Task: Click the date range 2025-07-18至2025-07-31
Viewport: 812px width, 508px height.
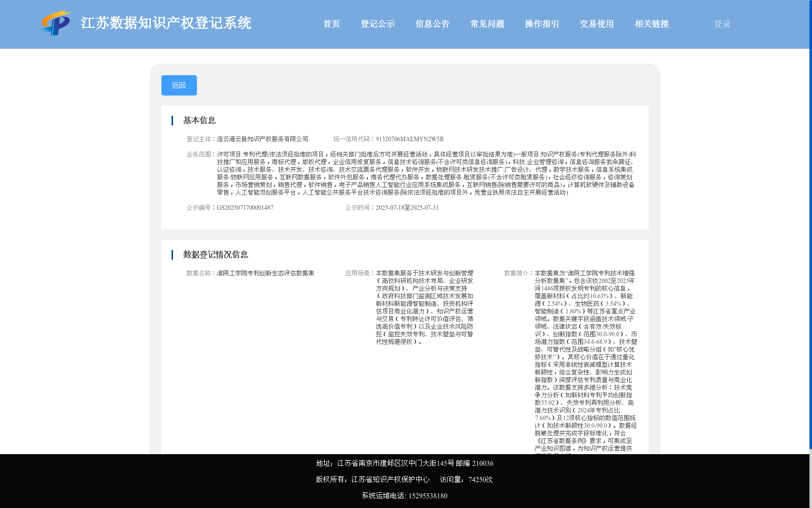Action: click(407, 208)
